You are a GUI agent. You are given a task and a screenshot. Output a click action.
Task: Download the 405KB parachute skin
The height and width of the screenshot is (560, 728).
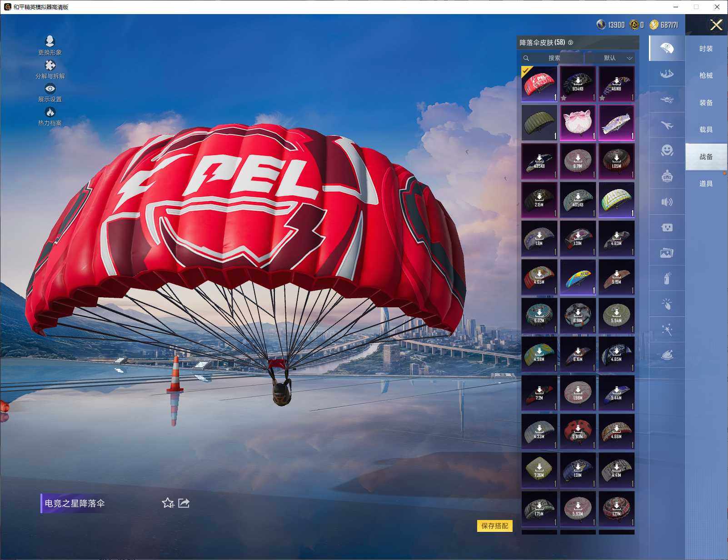click(578, 200)
